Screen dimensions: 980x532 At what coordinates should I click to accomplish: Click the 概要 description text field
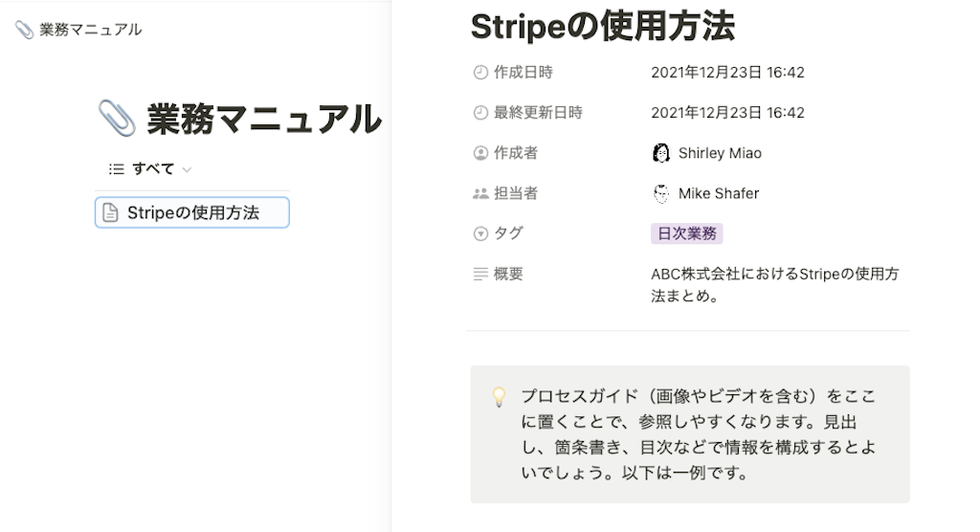point(775,284)
